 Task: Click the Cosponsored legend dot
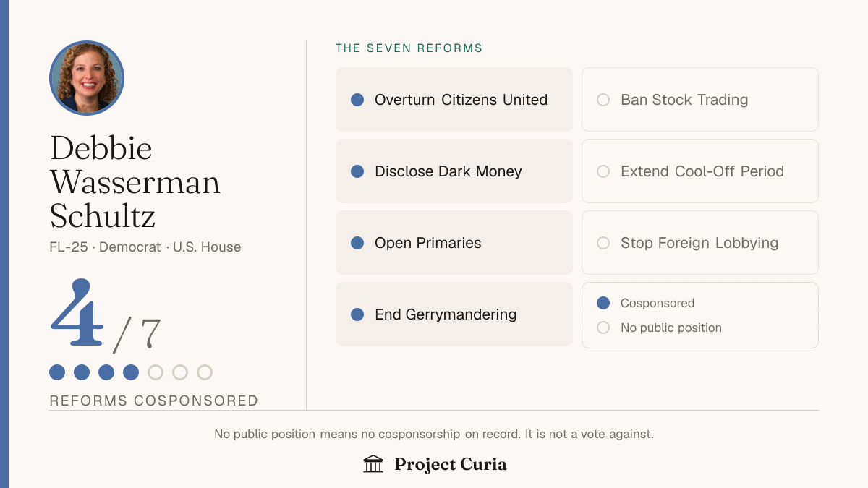[603, 303]
